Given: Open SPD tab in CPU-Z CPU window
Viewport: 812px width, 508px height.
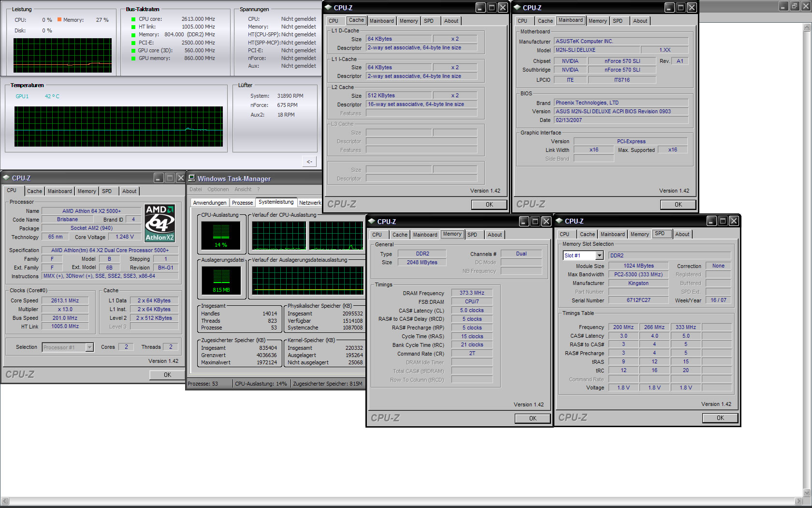Looking at the screenshot, I should [107, 191].
